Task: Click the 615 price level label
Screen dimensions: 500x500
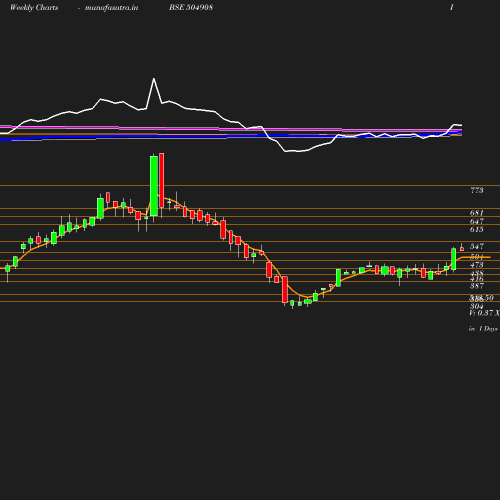Action: [x=477, y=229]
